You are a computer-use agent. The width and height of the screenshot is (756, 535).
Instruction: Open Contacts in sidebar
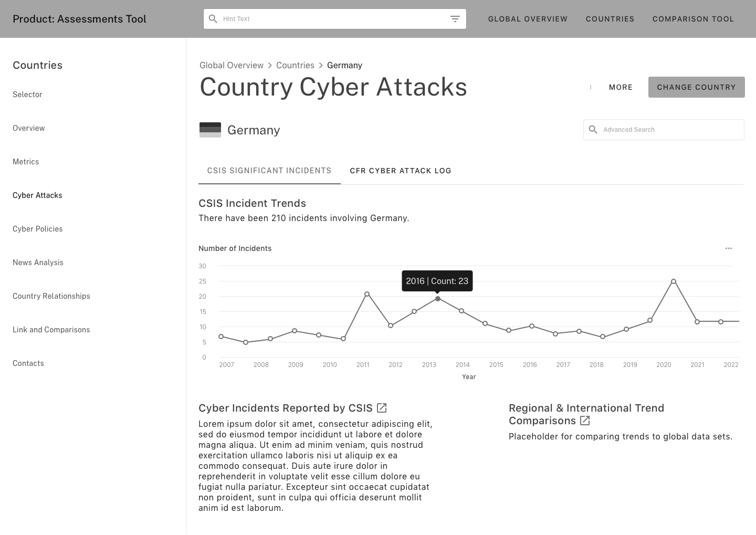tap(28, 363)
